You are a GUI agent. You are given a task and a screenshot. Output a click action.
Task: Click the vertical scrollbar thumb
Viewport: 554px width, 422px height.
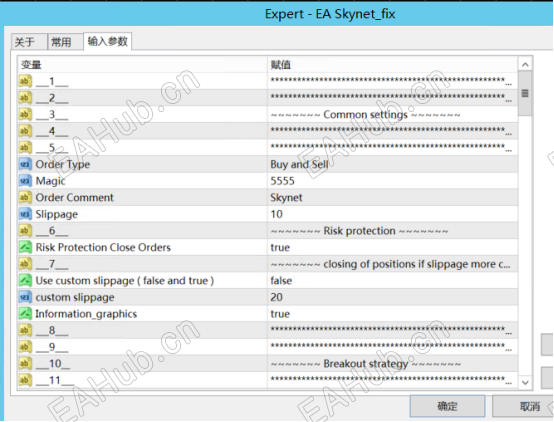tap(525, 93)
